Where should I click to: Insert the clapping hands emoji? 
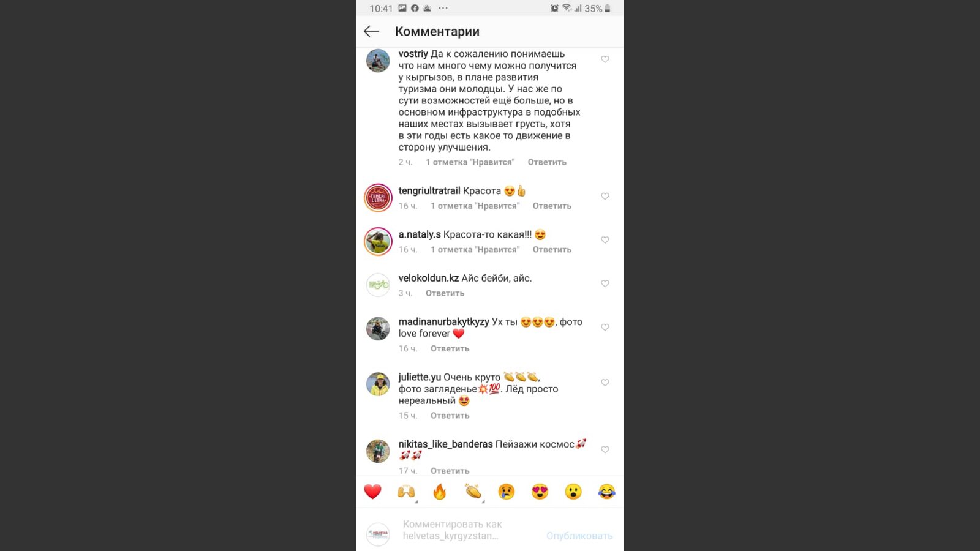[473, 492]
